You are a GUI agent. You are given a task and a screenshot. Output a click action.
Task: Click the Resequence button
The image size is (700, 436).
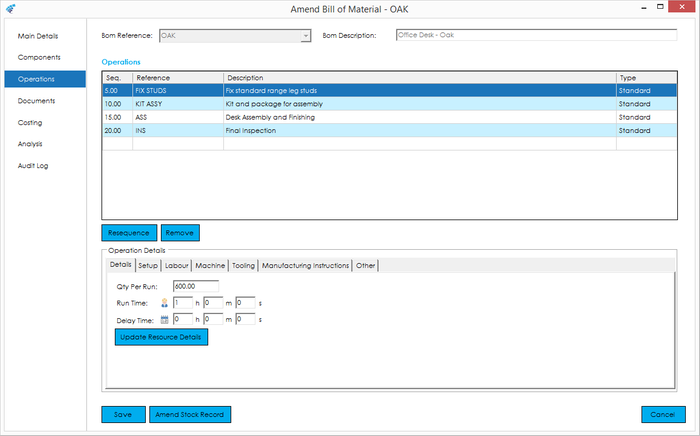click(129, 233)
